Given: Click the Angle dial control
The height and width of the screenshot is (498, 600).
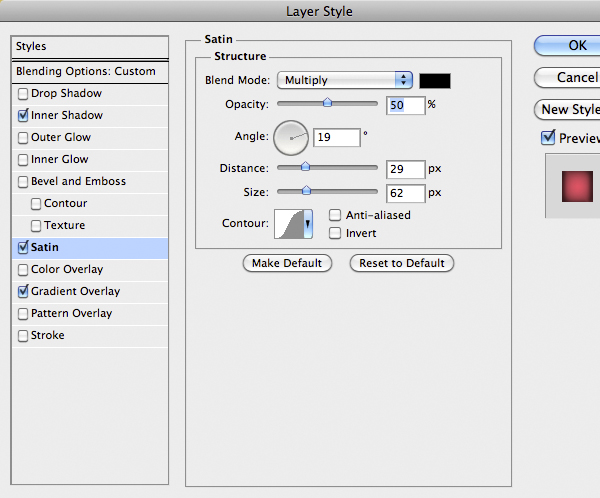Looking at the screenshot, I should point(291,138).
